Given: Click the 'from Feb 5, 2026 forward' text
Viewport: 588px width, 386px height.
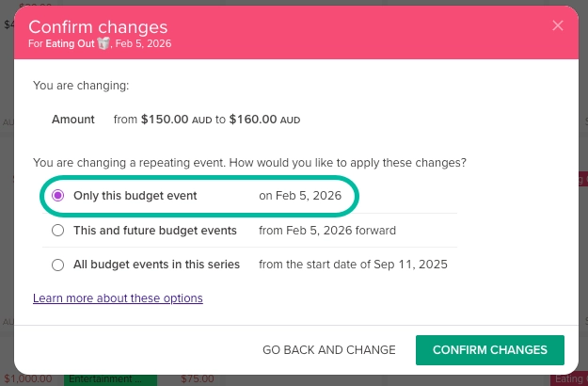Looking at the screenshot, I should [x=327, y=231].
